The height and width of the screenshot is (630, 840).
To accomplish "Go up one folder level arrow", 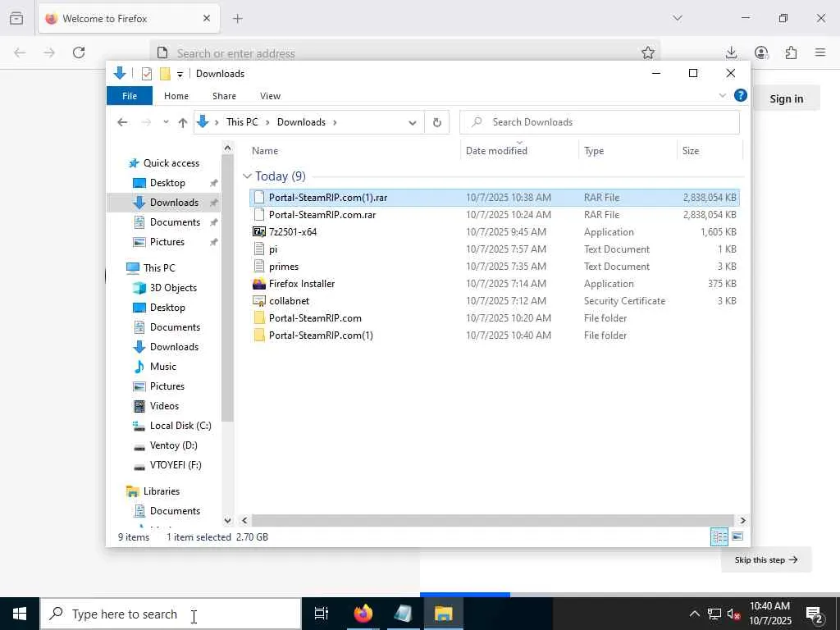I will (183, 123).
